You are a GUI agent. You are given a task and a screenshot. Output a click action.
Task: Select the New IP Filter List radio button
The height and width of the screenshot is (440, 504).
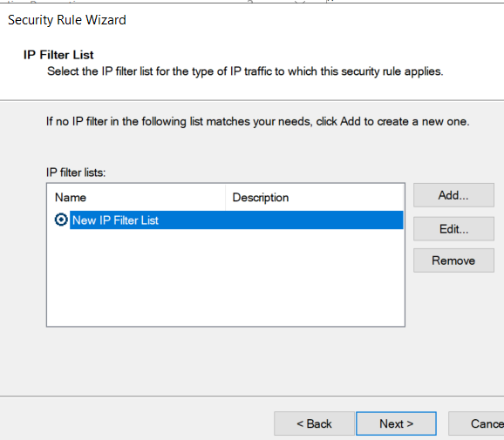[61, 220]
